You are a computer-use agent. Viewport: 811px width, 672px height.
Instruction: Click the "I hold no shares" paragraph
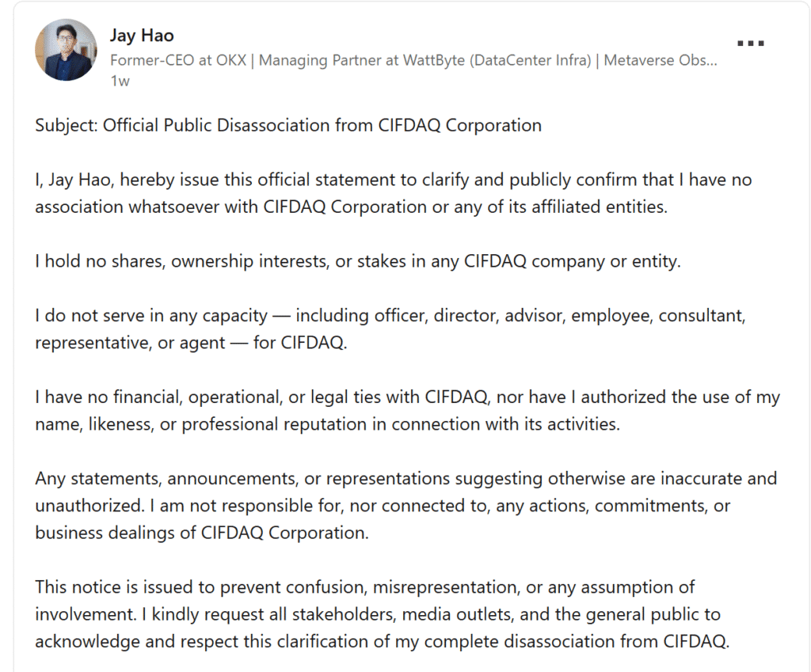click(x=356, y=261)
